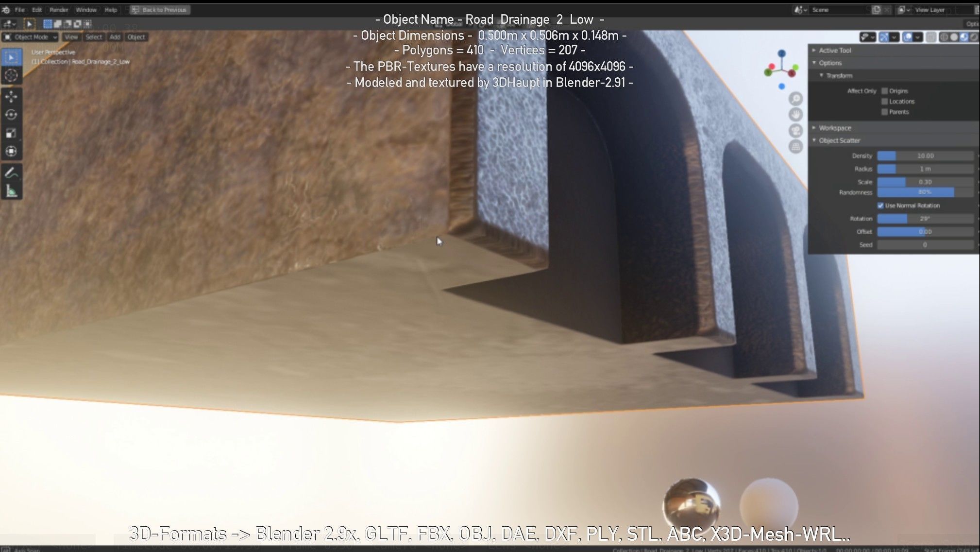Click the Seed value field
The width and height of the screenshot is (980, 552).
pos(925,245)
